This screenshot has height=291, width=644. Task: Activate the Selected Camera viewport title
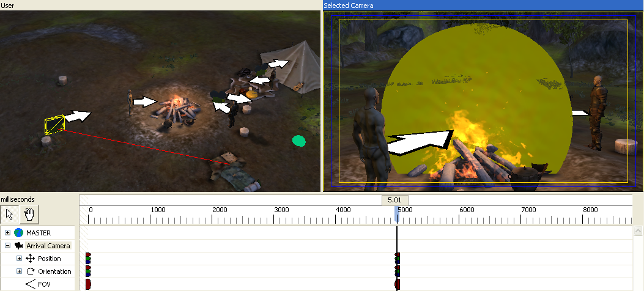(x=483, y=6)
